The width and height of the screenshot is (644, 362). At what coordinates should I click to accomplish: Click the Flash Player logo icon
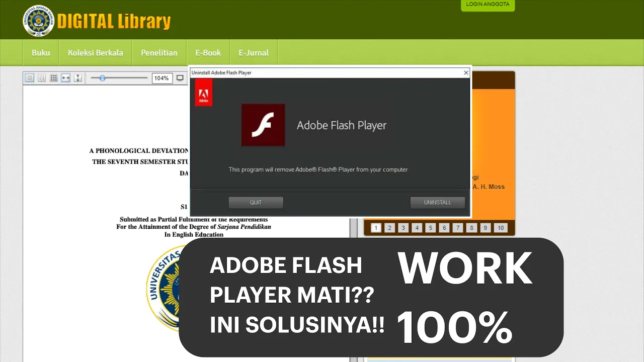pos(263,125)
